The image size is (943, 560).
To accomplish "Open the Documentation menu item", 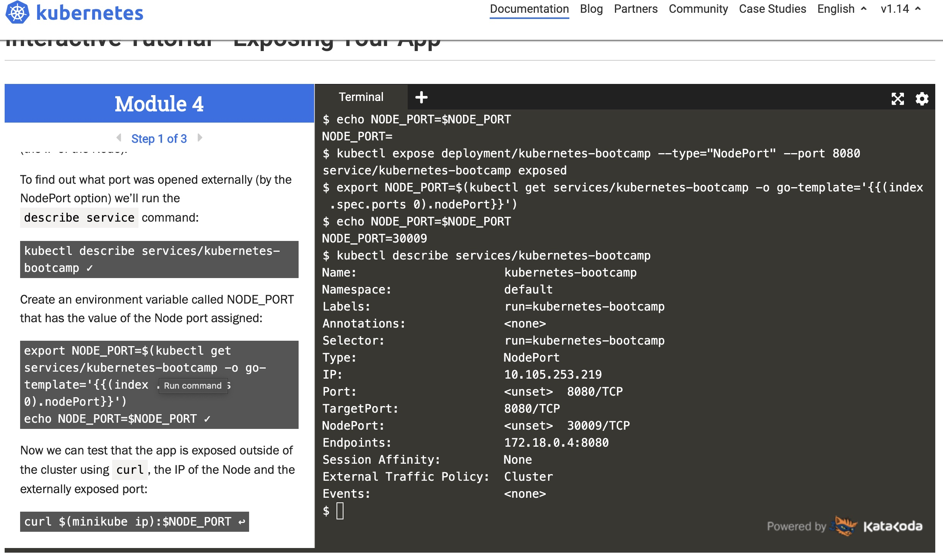I will click(x=529, y=9).
